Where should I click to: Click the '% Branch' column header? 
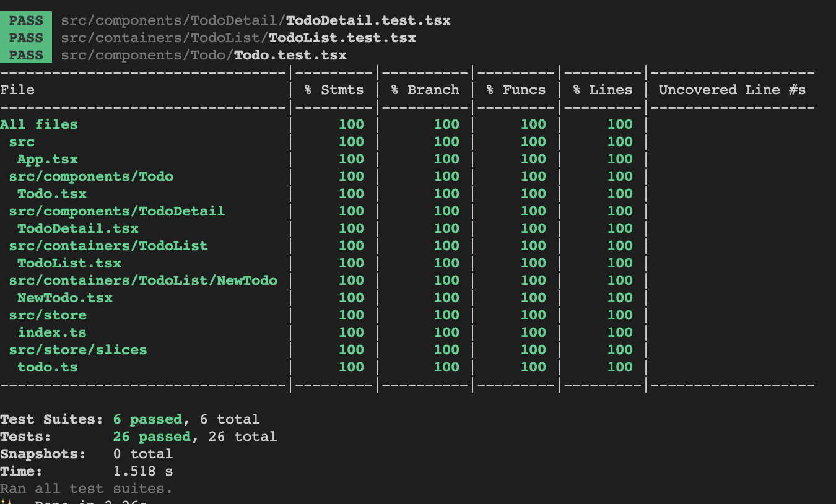pyautogui.click(x=425, y=90)
